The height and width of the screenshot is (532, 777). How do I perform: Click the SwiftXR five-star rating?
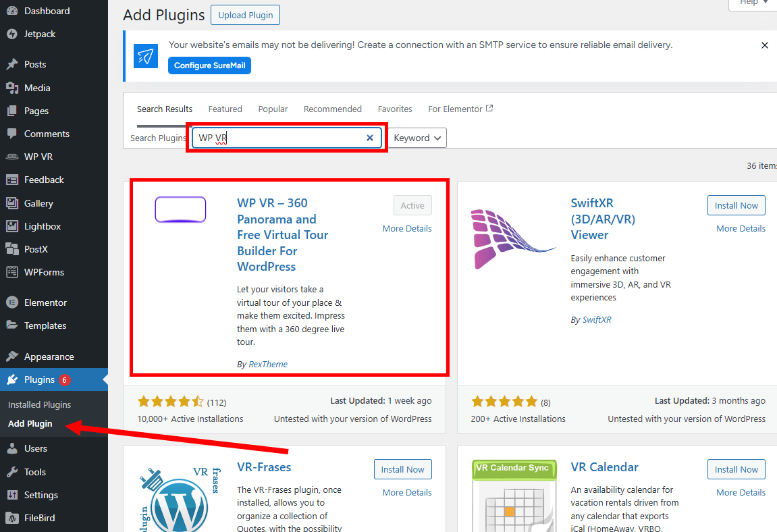504,401
